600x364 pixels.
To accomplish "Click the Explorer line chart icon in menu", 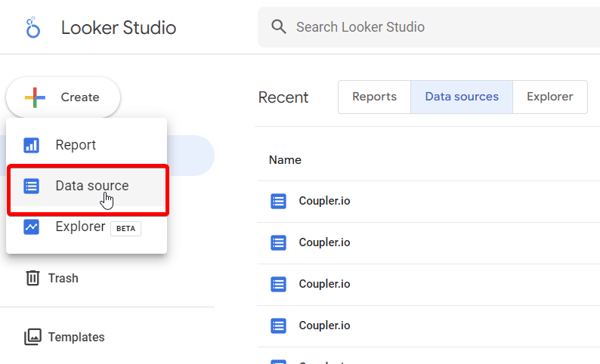I will pos(32,227).
